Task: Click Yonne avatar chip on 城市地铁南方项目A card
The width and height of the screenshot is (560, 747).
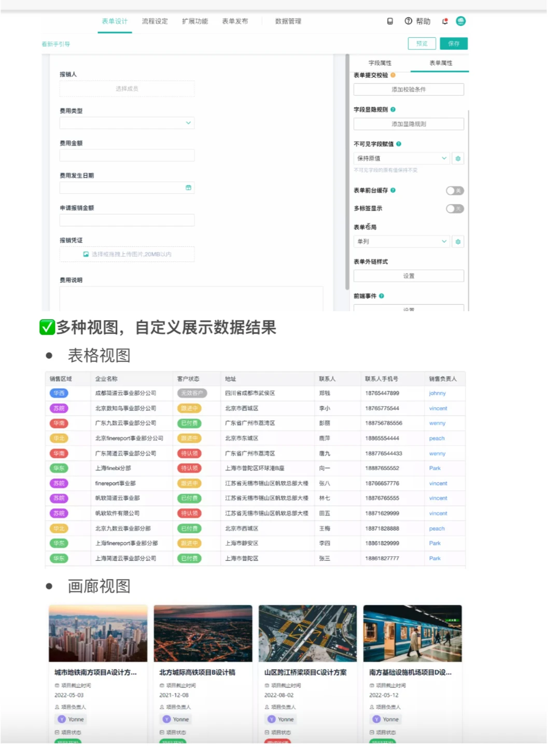Action: (71, 720)
